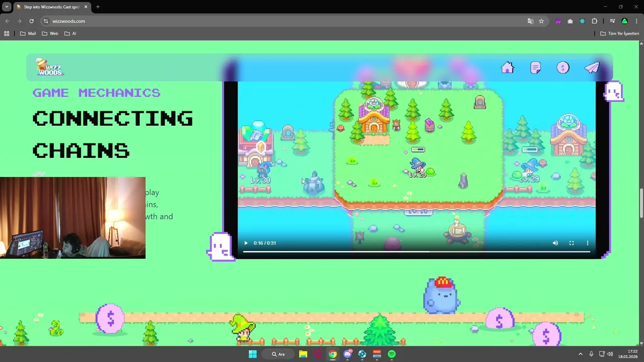Click the paper plane Telegram icon
644x362 pixels.
click(x=592, y=68)
